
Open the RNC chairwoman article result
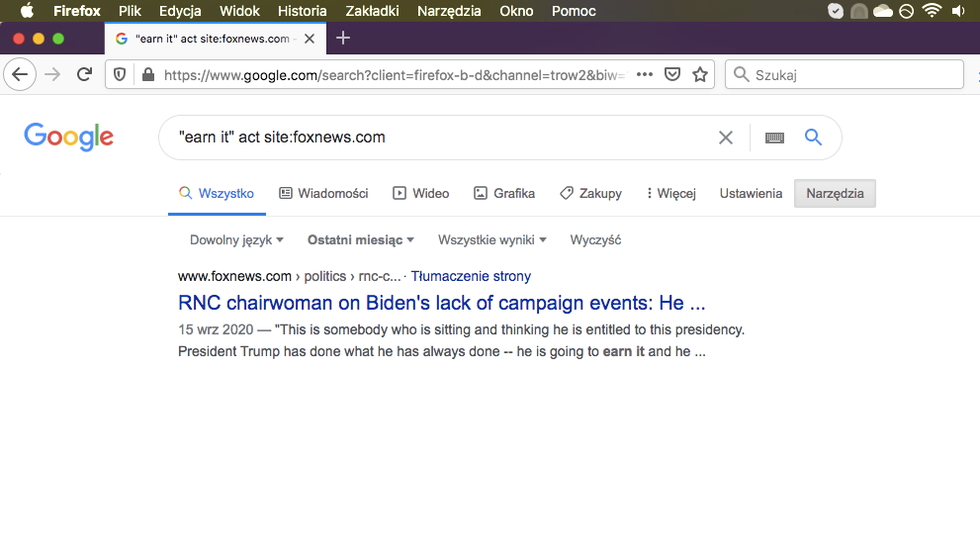(442, 303)
